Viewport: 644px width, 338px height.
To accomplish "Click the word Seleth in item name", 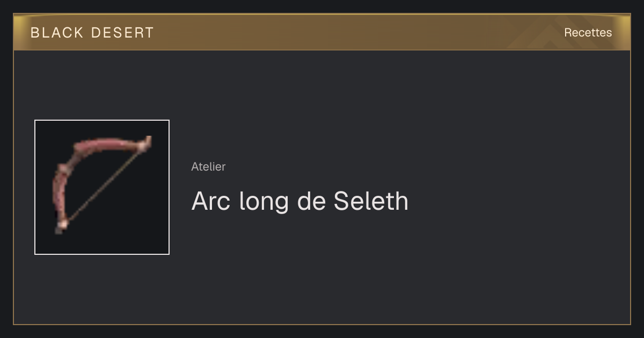I will [x=371, y=201].
